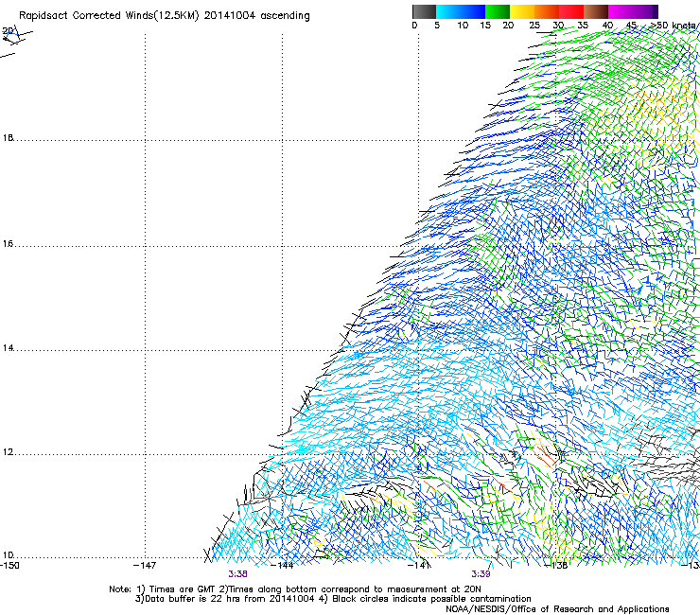Click the brown 35–40 knots legend swatch
Screen dimensions: 700x615
(596, 11)
